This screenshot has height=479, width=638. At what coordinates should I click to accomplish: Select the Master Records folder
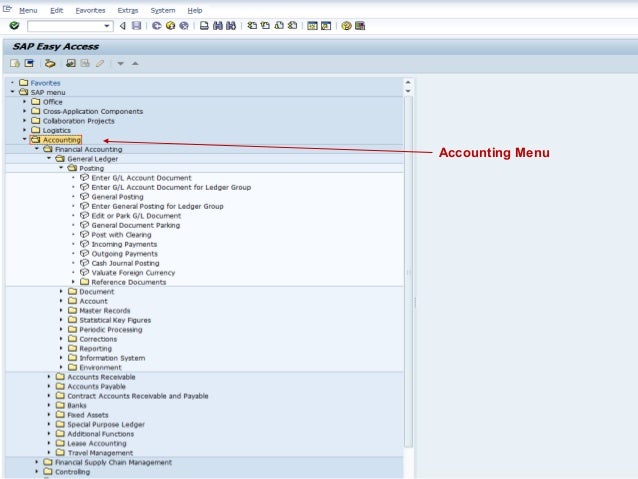point(105,311)
